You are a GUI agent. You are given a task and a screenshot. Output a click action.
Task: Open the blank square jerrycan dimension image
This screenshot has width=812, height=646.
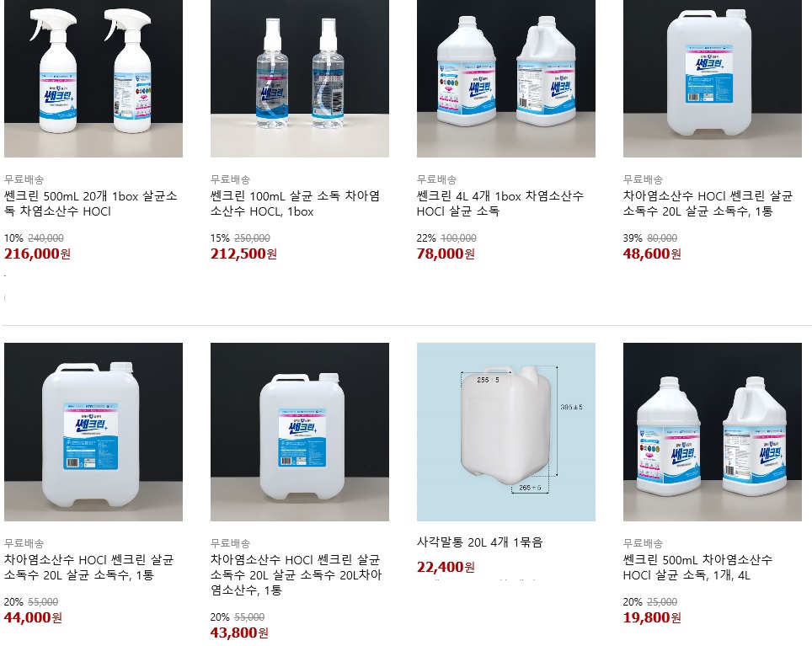pos(506,432)
